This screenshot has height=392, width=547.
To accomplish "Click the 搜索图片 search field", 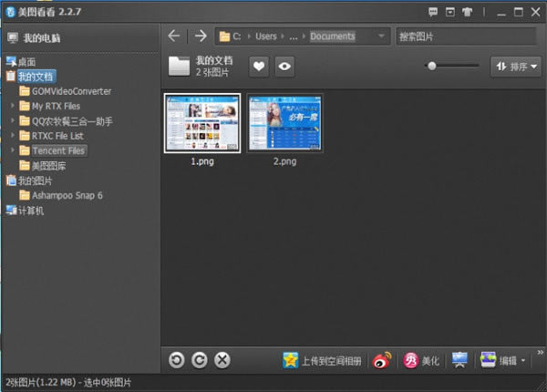I will pos(466,36).
